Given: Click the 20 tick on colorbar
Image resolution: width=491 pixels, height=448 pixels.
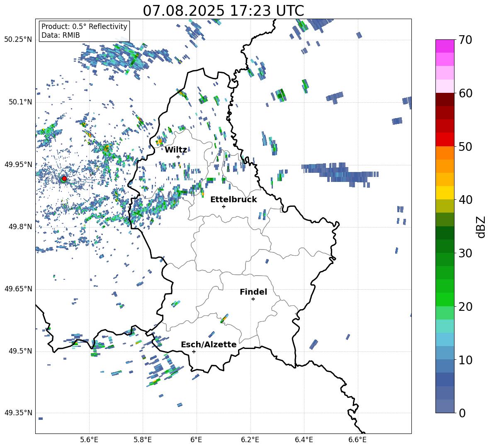Looking at the screenshot, I should point(465,306).
